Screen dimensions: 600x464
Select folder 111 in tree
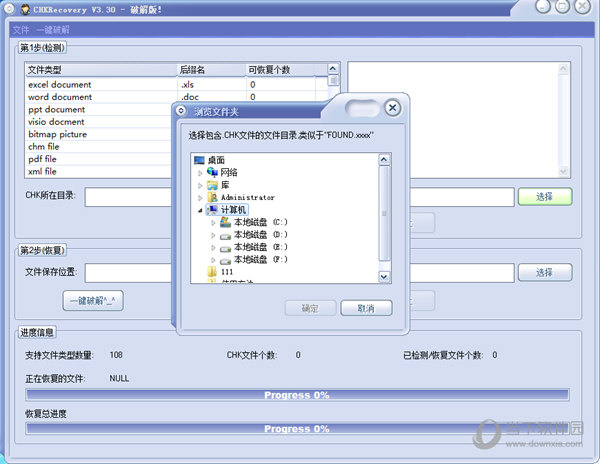click(227, 272)
